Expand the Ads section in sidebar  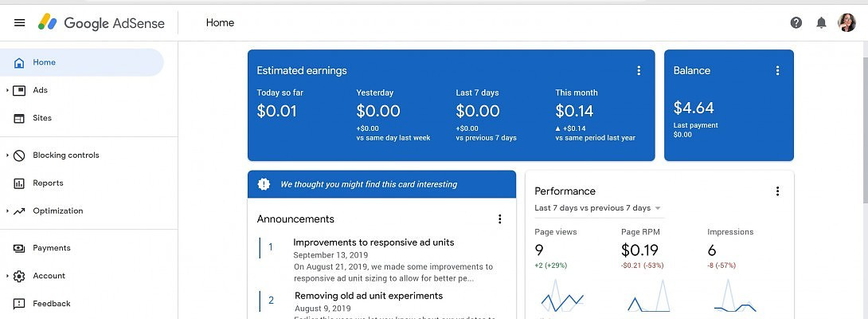8,90
